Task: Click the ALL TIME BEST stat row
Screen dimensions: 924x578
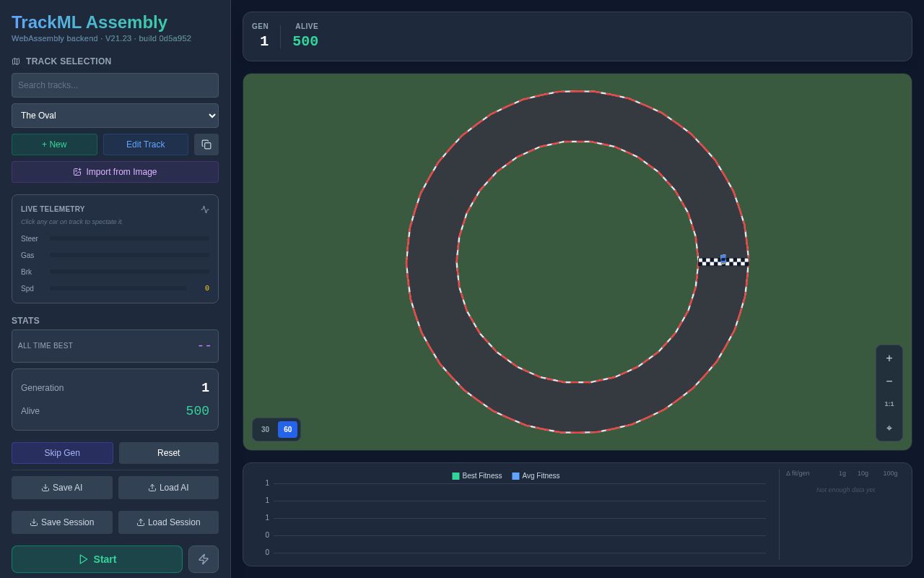Action: tap(115, 346)
